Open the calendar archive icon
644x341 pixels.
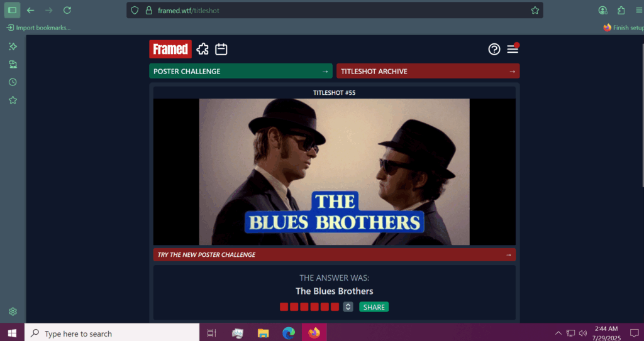pyautogui.click(x=221, y=49)
